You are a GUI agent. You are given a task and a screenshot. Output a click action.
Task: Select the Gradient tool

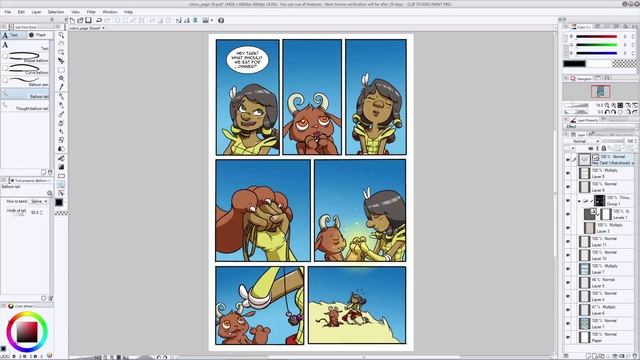[61, 167]
